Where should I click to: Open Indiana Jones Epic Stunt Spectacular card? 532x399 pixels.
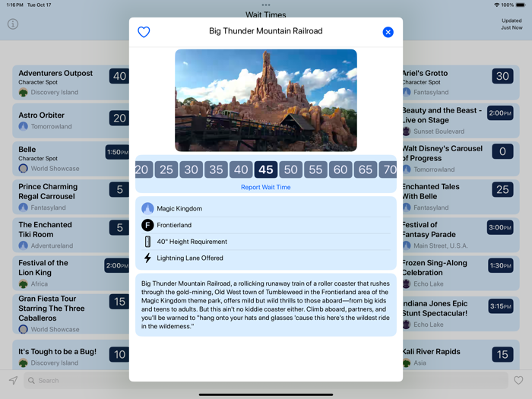point(461,314)
